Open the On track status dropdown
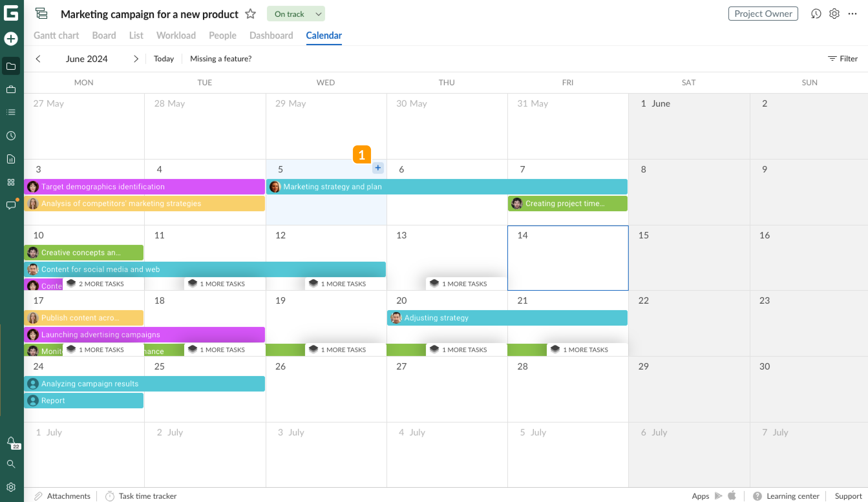 pos(296,14)
